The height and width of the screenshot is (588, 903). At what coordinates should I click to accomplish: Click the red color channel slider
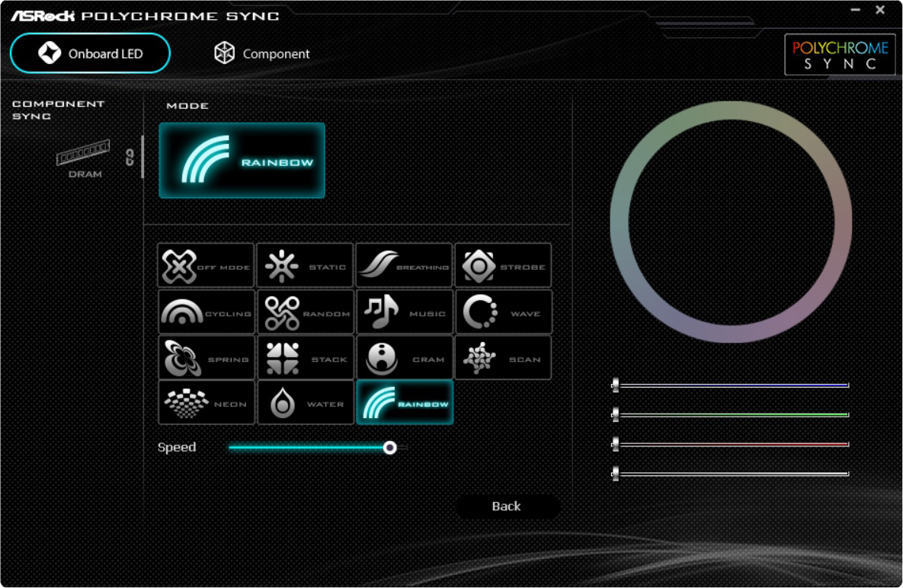[730, 444]
